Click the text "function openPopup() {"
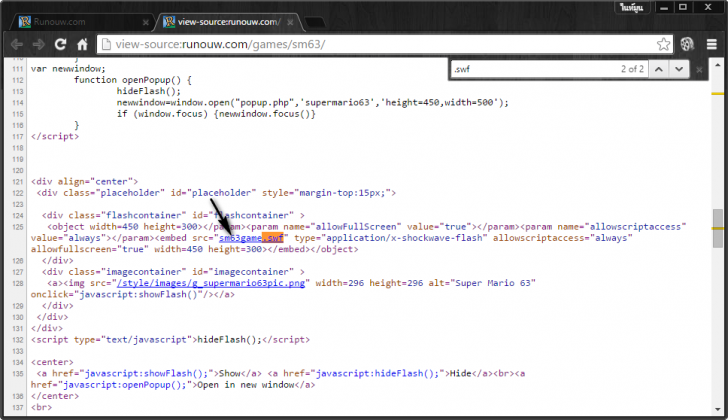Image resolution: width=728 pixels, height=420 pixels. click(133, 80)
